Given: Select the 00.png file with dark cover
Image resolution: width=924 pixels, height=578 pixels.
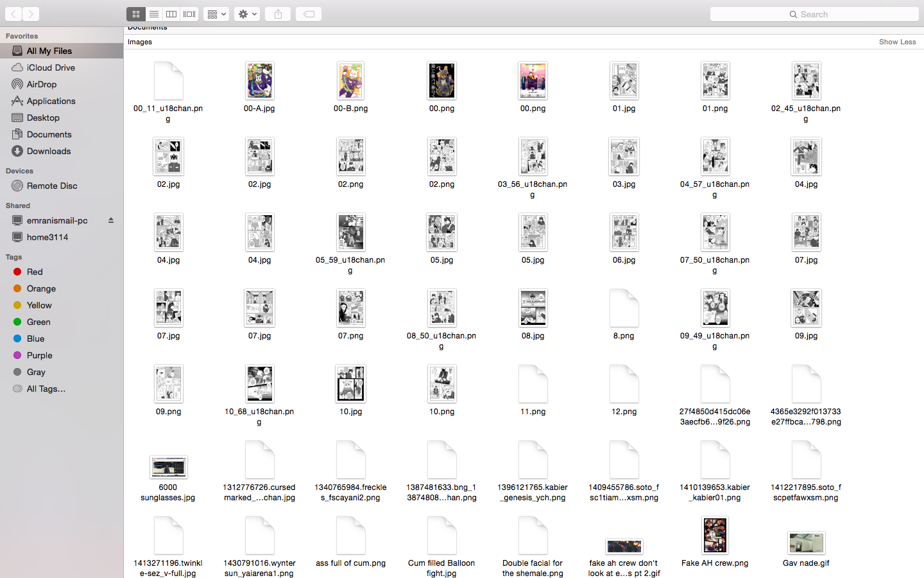Looking at the screenshot, I should click(441, 80).
